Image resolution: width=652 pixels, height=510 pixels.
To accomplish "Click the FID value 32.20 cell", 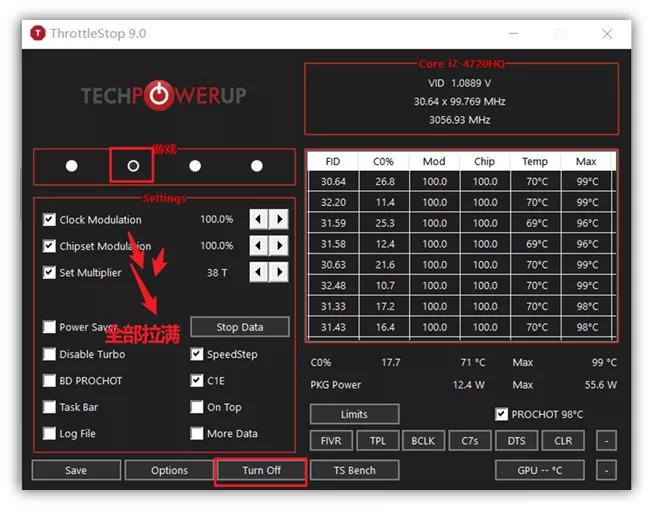I will point(333,202).
